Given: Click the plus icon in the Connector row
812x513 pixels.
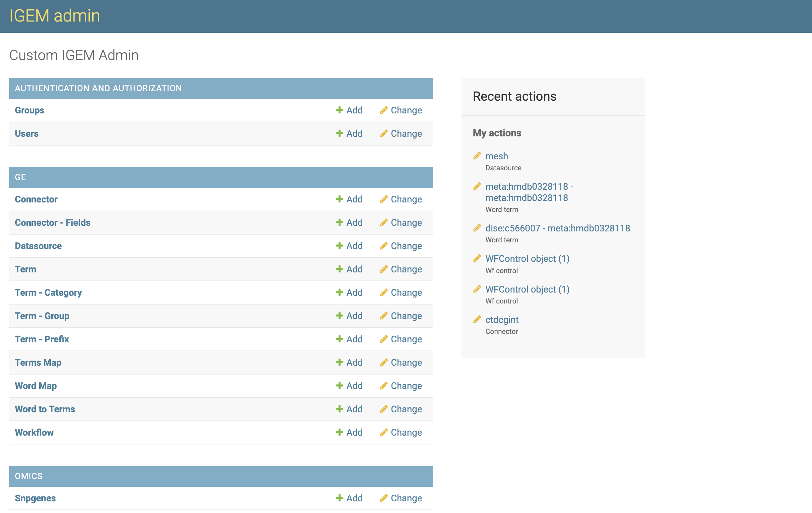Looking at the screenshot, I should coord(340,199).
